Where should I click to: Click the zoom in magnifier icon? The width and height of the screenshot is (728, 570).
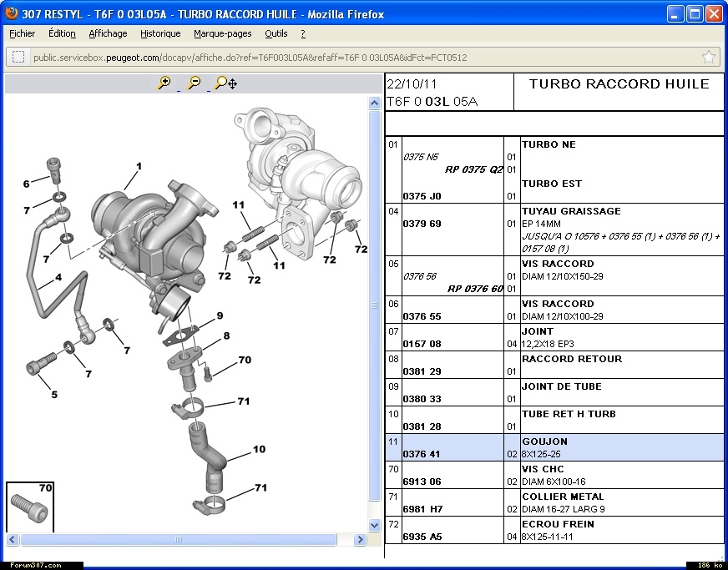click(164, 83)
